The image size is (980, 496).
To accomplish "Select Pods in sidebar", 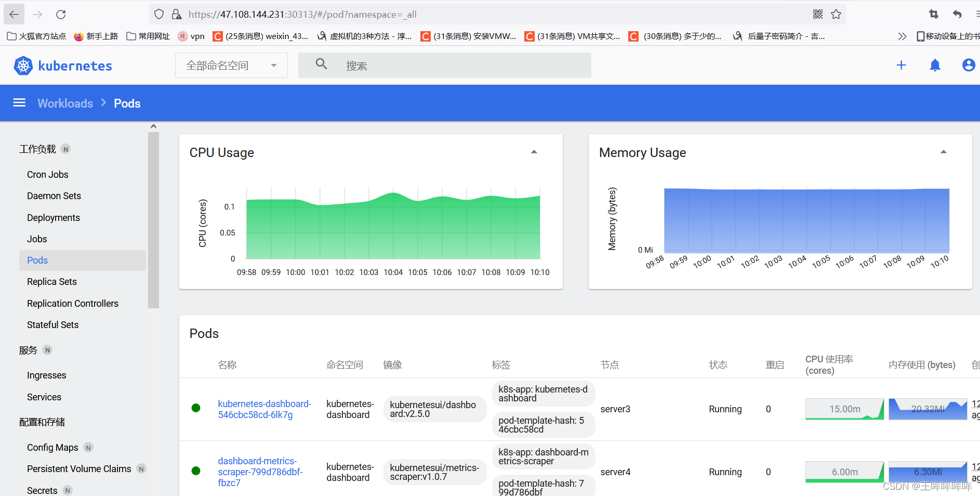I will (x=83, y=260).
